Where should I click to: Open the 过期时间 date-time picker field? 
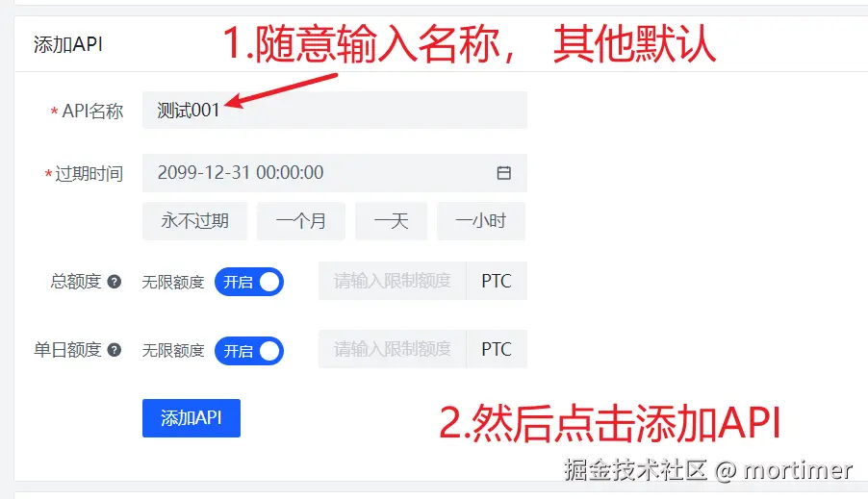coord(334,173)
